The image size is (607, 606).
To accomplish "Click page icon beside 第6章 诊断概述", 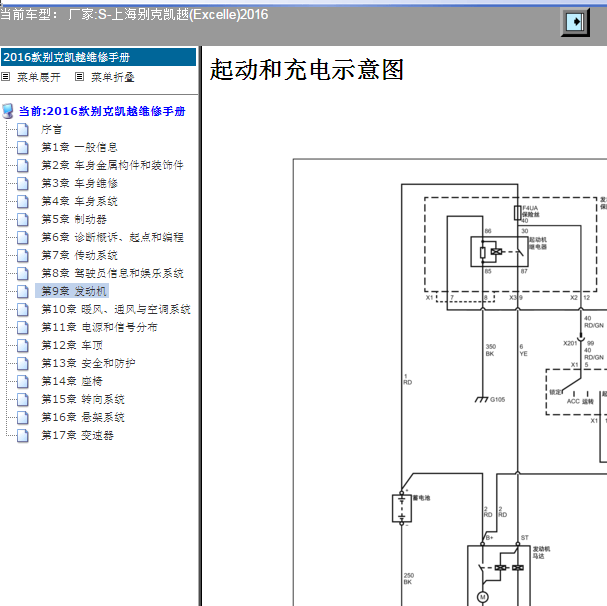I will tap(23, 238).
